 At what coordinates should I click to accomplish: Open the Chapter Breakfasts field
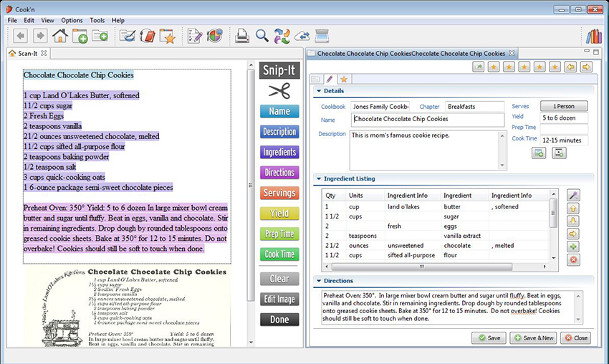474,107
